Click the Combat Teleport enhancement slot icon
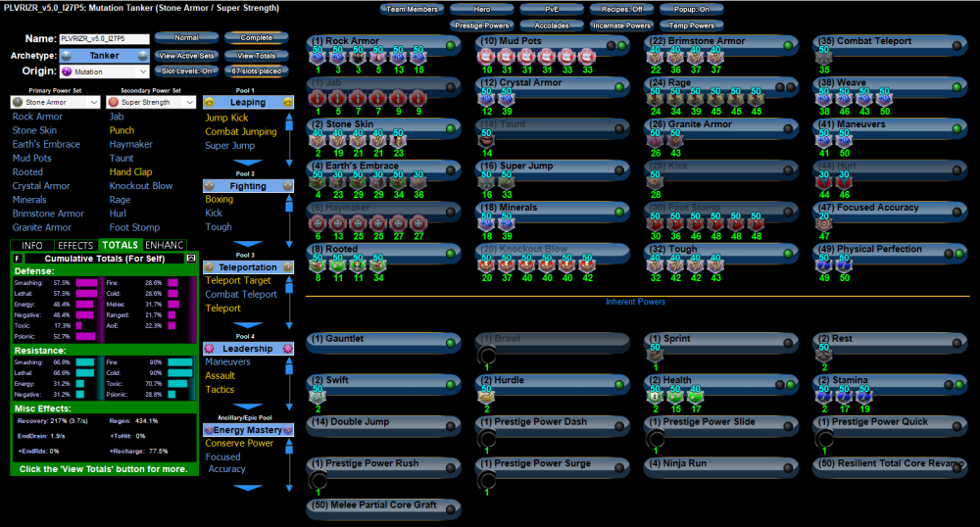This screenshot has width=980, height=527. [823, 58]
